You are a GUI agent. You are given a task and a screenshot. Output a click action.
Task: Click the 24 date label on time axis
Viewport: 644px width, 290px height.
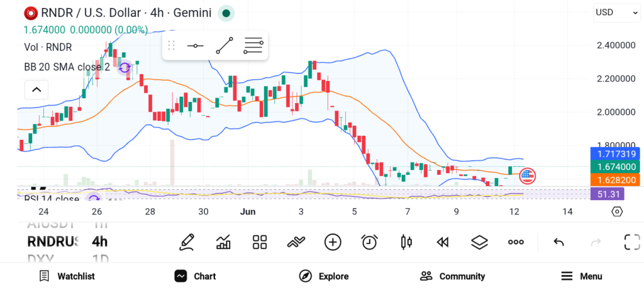click(43, 211)
